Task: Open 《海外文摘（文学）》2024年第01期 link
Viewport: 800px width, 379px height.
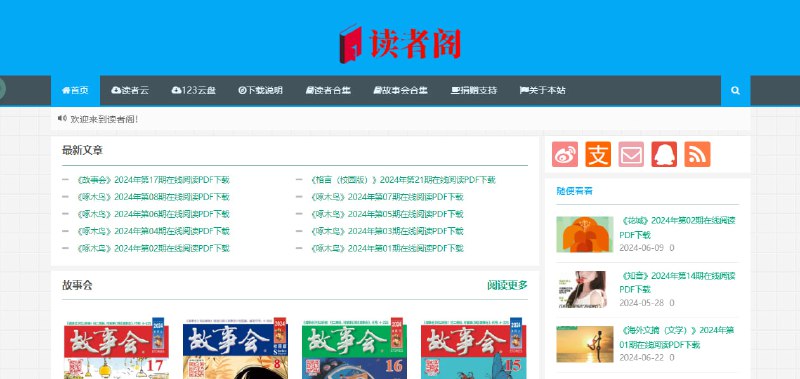Action: click(x=678, y=337)
